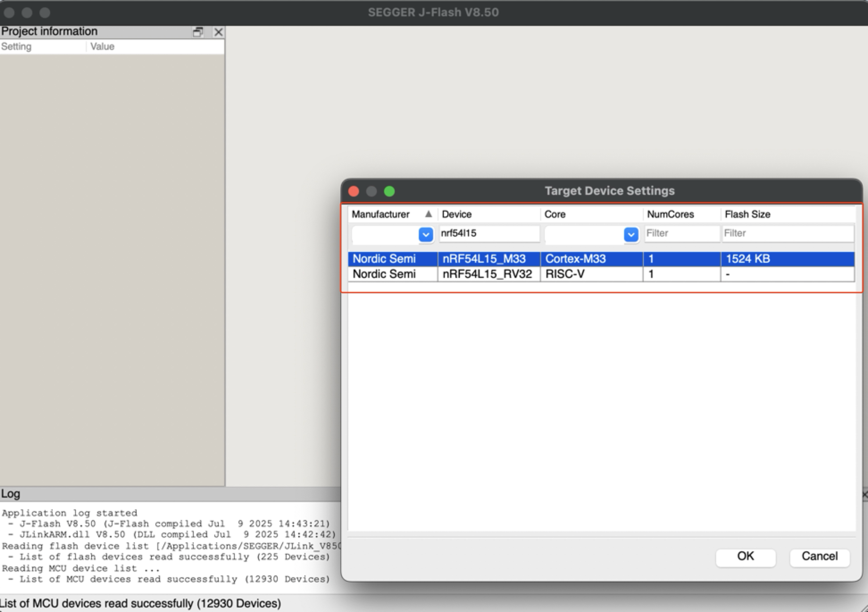Click the NumCores value in the RISC-V row
The image size is (868, 612).
point(682,274)
